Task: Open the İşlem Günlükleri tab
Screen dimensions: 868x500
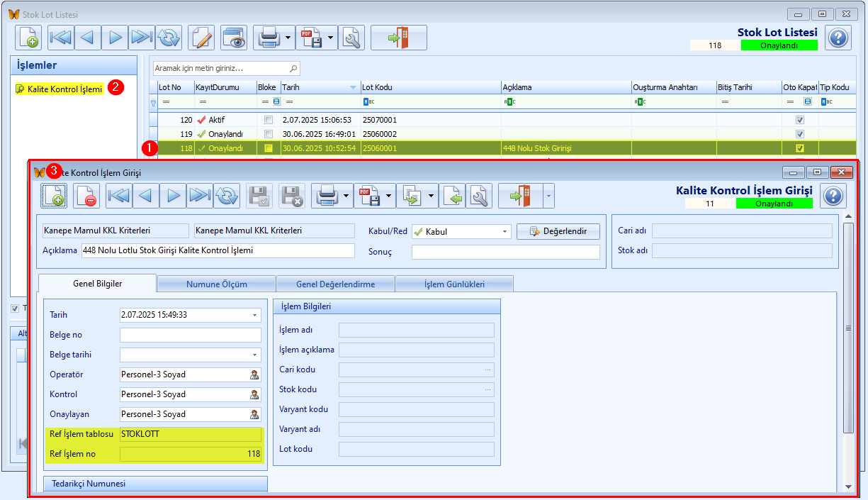Action: (454, 284)
